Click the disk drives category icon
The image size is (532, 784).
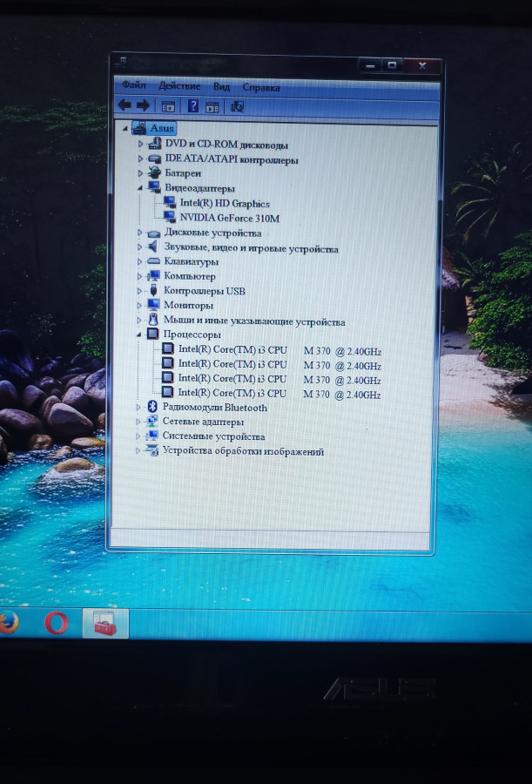pos(154,233)
